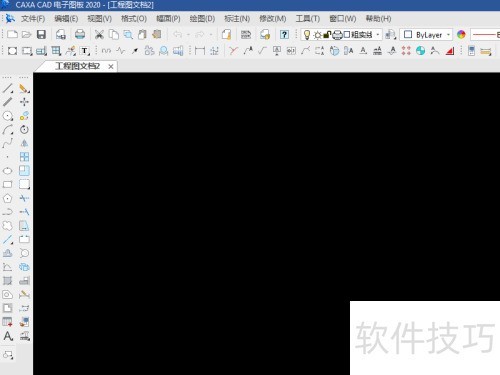Expand the undo history dropdown arrow

pos(188,35)
